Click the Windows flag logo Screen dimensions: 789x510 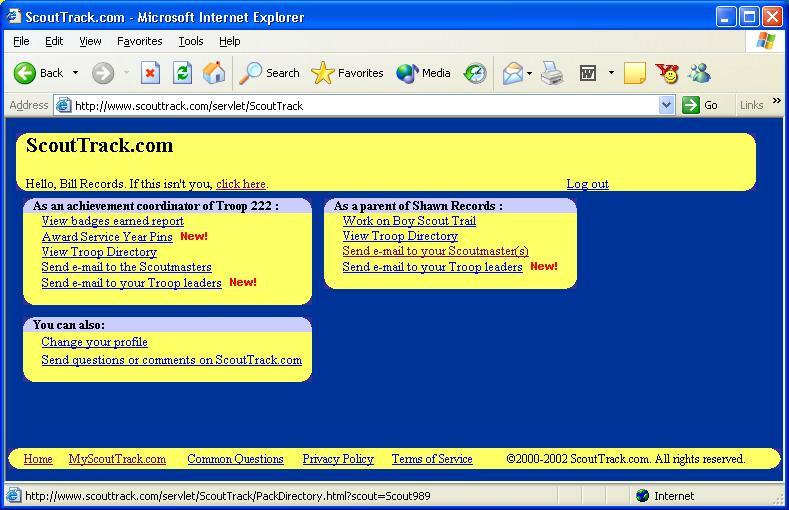[765, 41]
